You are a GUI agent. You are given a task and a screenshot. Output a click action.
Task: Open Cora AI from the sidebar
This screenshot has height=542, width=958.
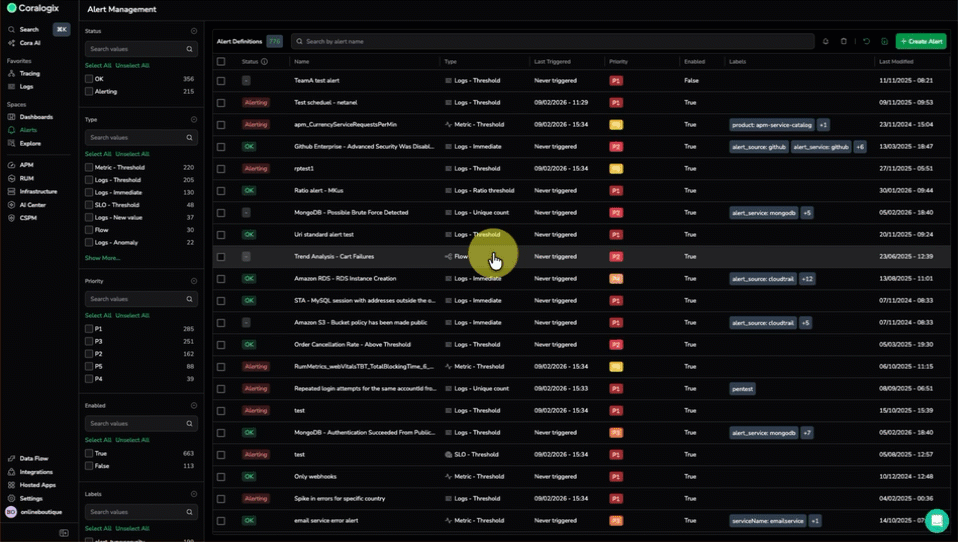[x=30, y=43]
